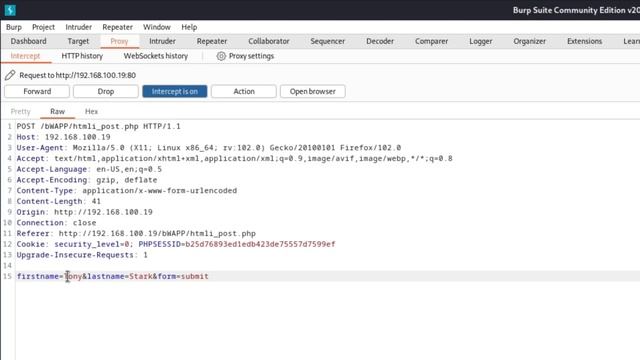The image size is (640, 360).
Task: Open the Collaborator tab
Action: [x=269, y=41]
